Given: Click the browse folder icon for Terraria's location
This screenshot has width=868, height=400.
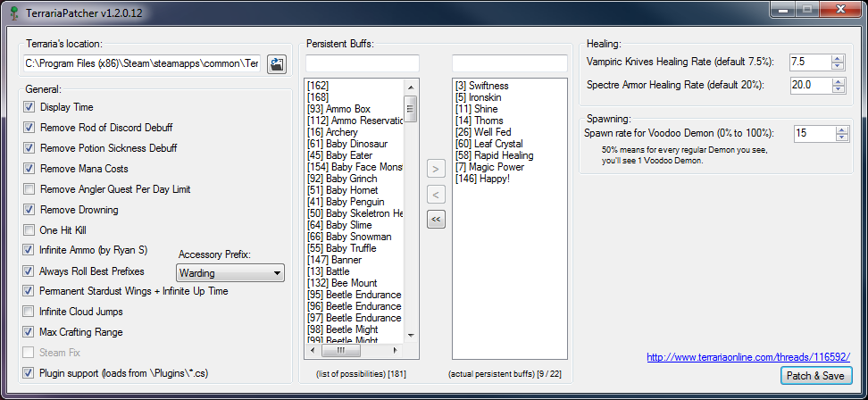Looking at the screenshot, I should pos(277,63).
